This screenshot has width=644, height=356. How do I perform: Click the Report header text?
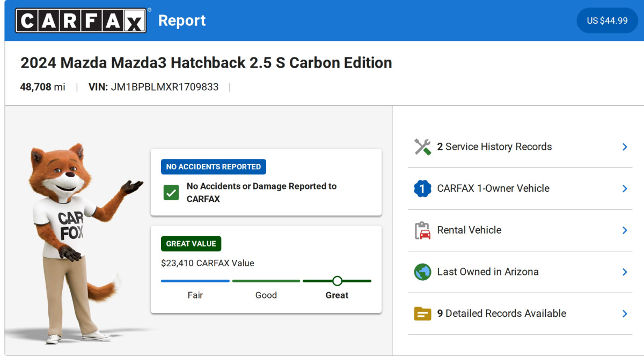pyautogui.click(x=182, y=20)
